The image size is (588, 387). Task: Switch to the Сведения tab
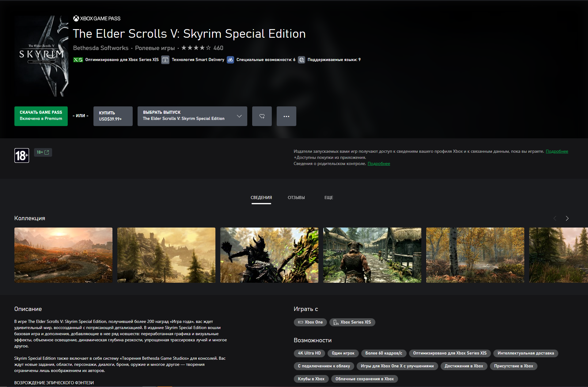point(261,197)
